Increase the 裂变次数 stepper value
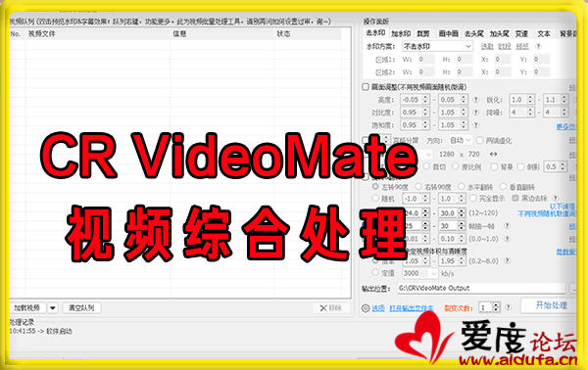The image size is (588, 370). 496,305
